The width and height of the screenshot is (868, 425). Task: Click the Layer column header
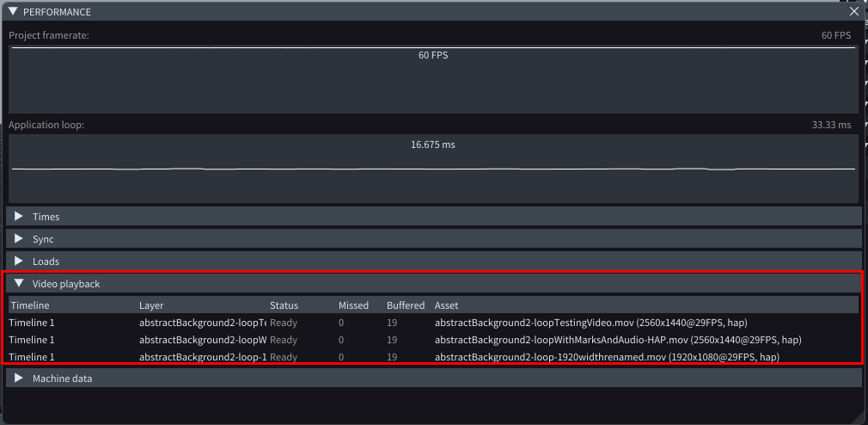pos(151,305)
